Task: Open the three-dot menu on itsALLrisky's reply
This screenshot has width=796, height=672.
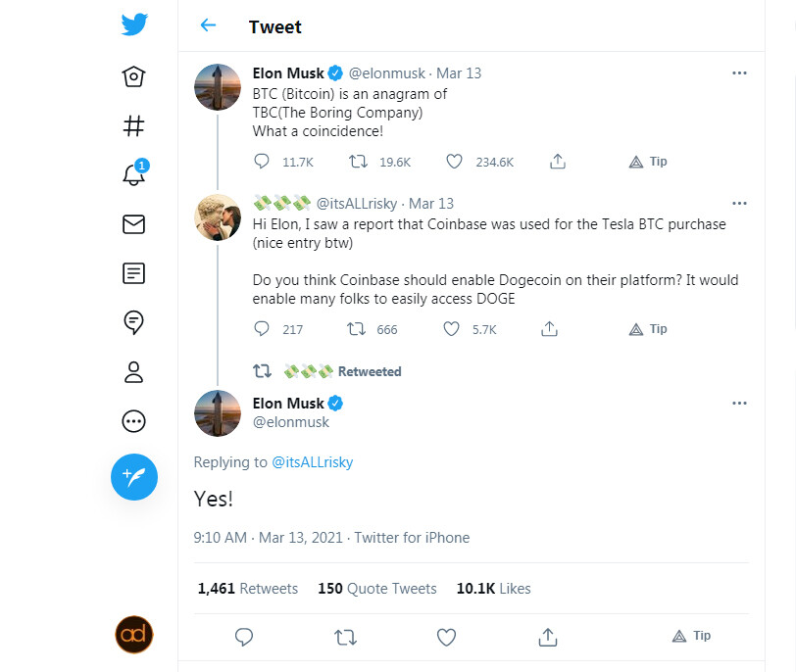Action: [x=740, y=203]
